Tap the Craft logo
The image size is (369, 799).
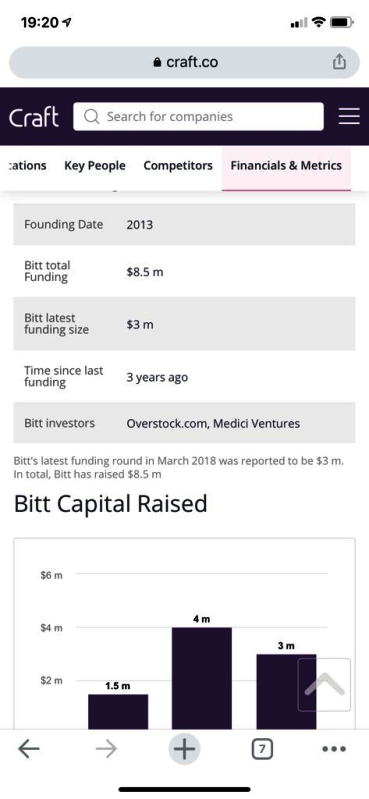click(x=34, y=117)
